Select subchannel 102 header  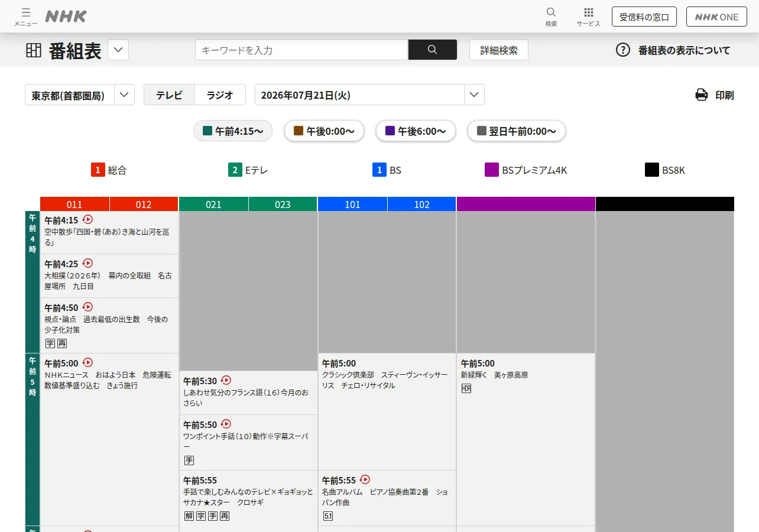click(x=421, y=205)
